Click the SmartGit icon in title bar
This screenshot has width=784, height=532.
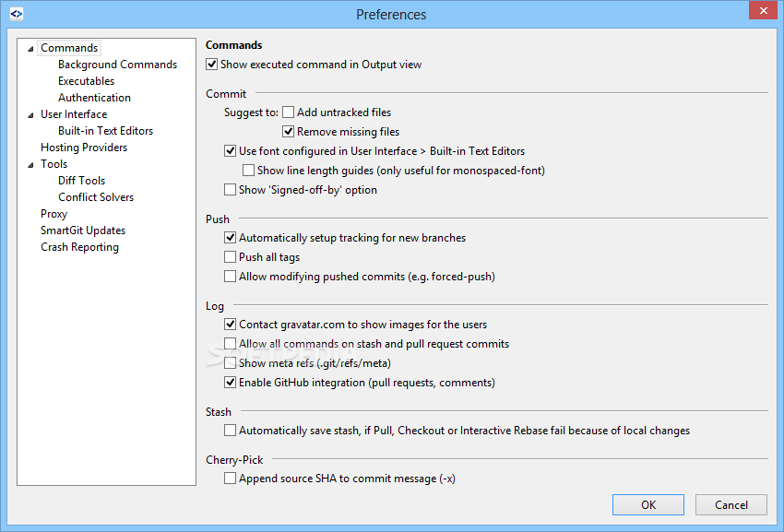[17, 14]
